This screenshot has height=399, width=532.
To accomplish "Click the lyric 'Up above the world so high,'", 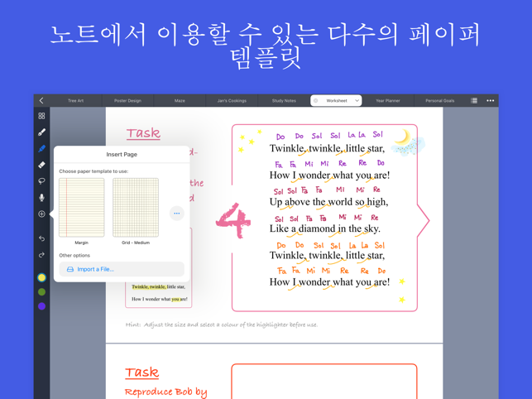I will coord(328,202).
